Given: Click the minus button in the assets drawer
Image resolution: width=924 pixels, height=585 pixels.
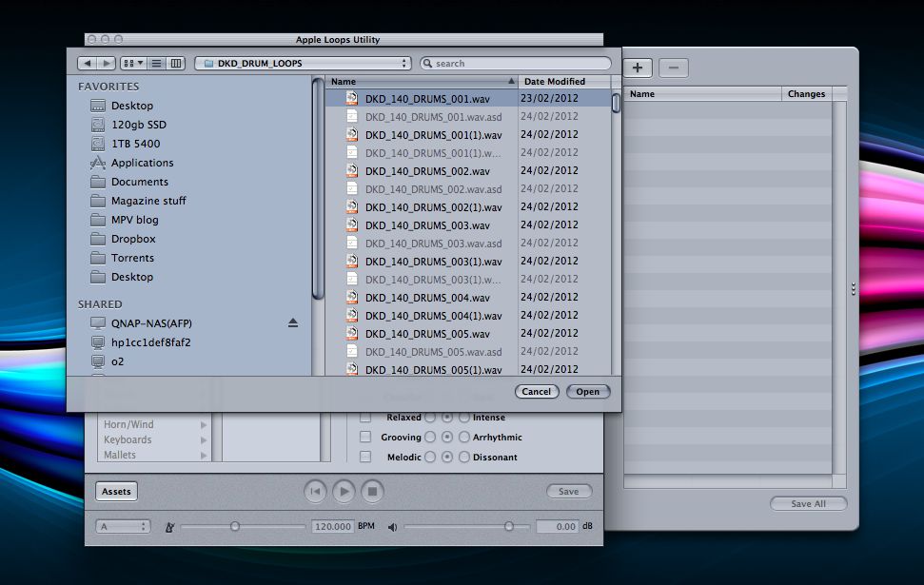Looking at the screenshot, I should click(674, 68).
